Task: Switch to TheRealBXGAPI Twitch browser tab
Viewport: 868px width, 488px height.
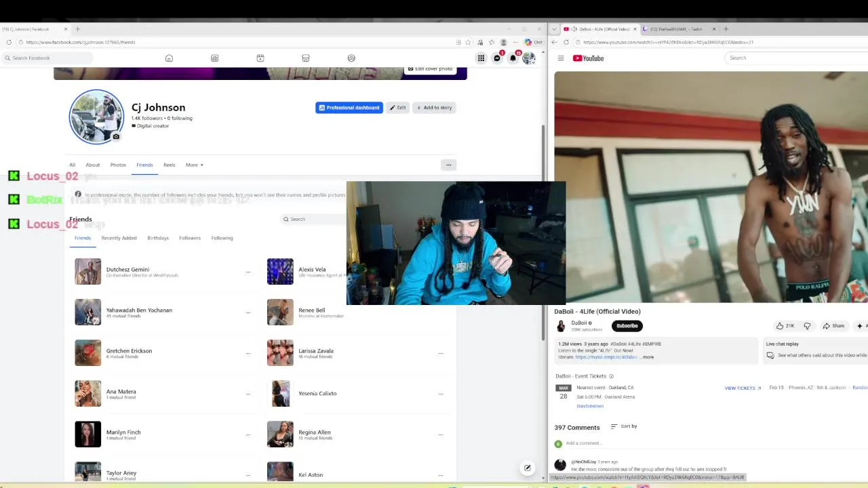Action: click(x=678, y=29)
